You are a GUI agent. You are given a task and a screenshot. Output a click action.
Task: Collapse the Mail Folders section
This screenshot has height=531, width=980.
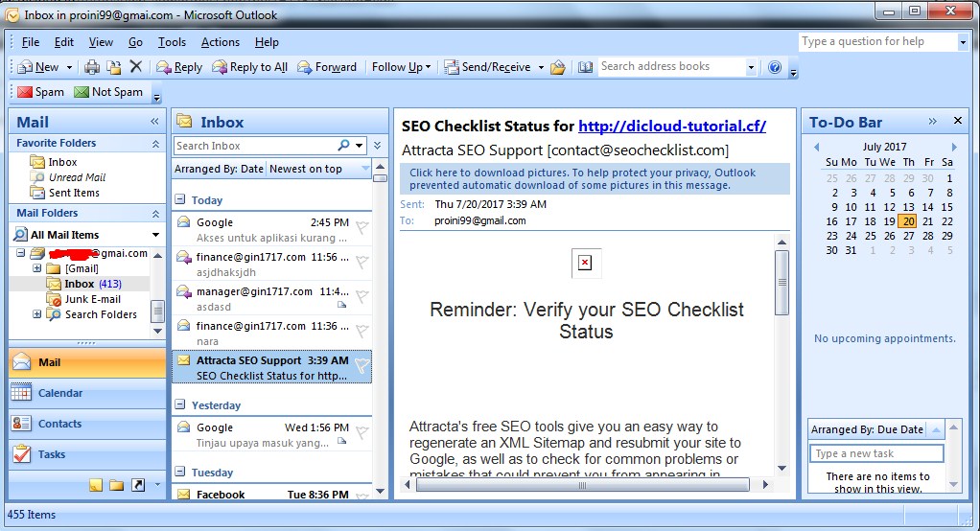coord(155,214)
